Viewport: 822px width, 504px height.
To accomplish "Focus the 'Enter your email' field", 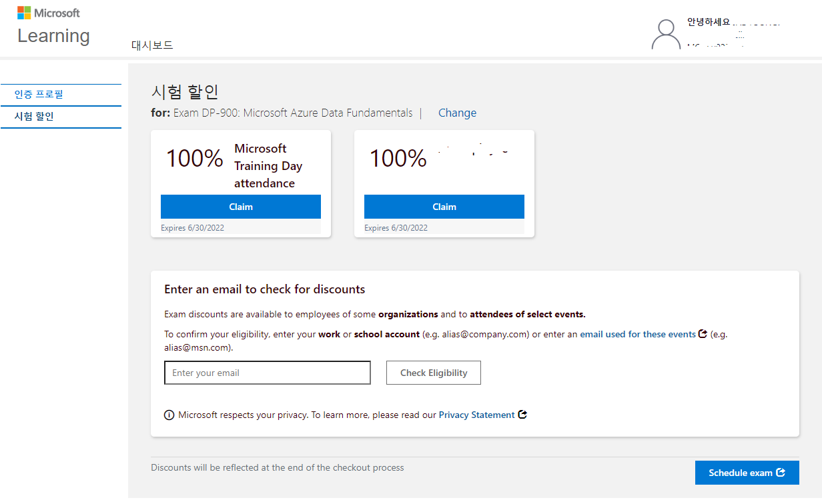I will click(268, 373).
